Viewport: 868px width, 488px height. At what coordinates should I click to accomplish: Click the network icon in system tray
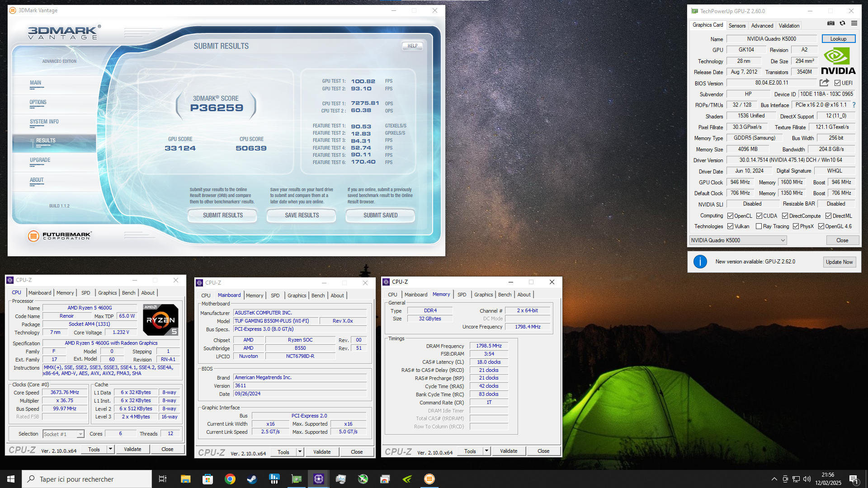coord(796,479)
